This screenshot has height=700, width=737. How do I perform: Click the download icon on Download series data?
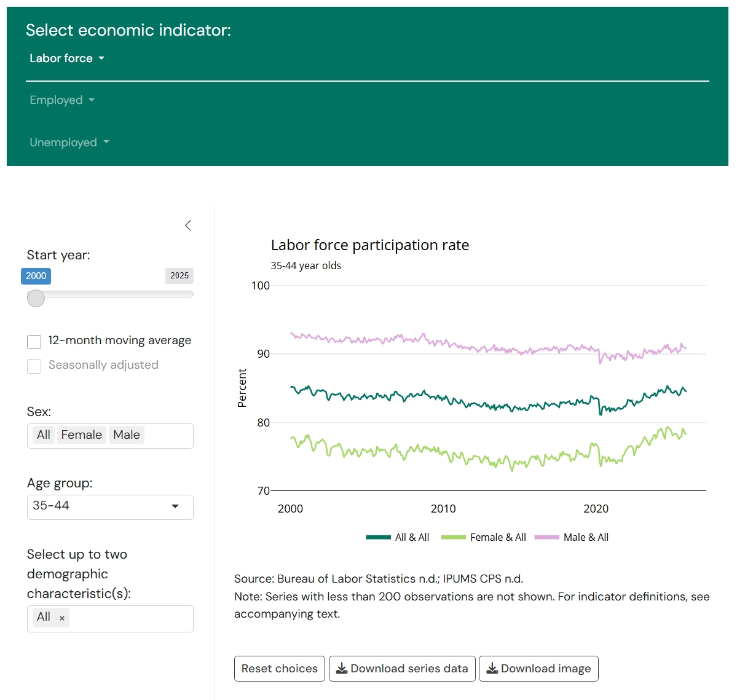pos(342,669)
